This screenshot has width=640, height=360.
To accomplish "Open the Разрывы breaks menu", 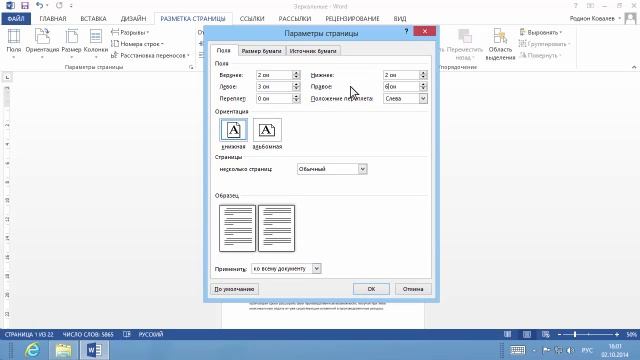I will point(130,32).
